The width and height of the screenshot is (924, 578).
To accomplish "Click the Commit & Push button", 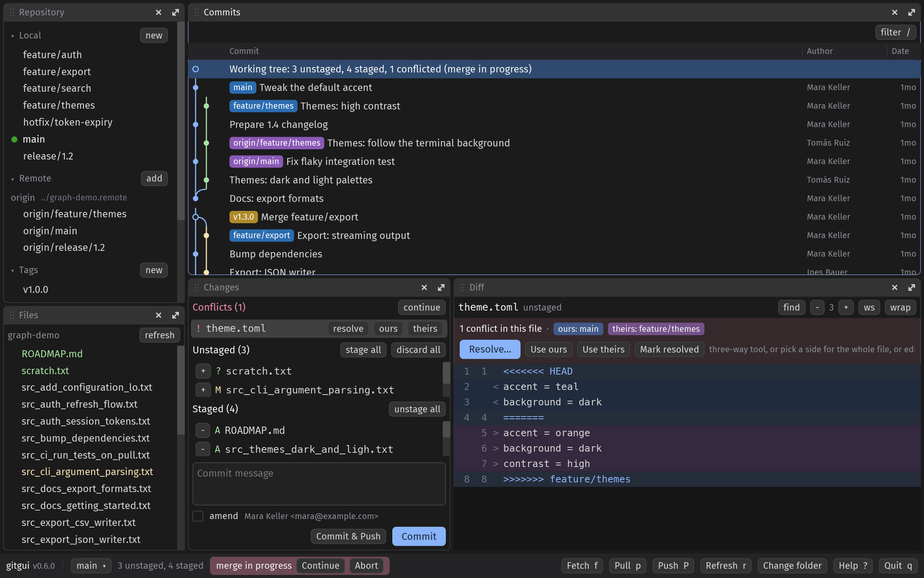I will [348, 536].
